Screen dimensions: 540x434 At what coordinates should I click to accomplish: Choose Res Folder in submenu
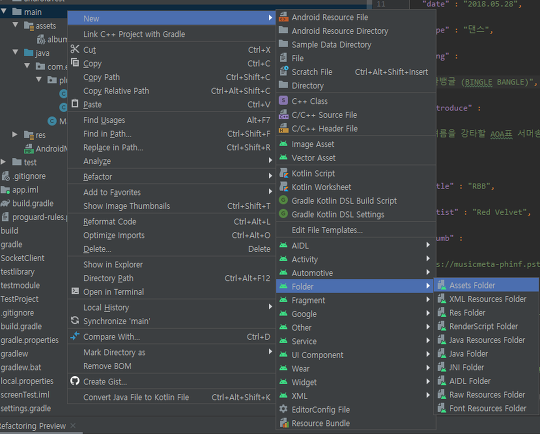click(486, 313)
